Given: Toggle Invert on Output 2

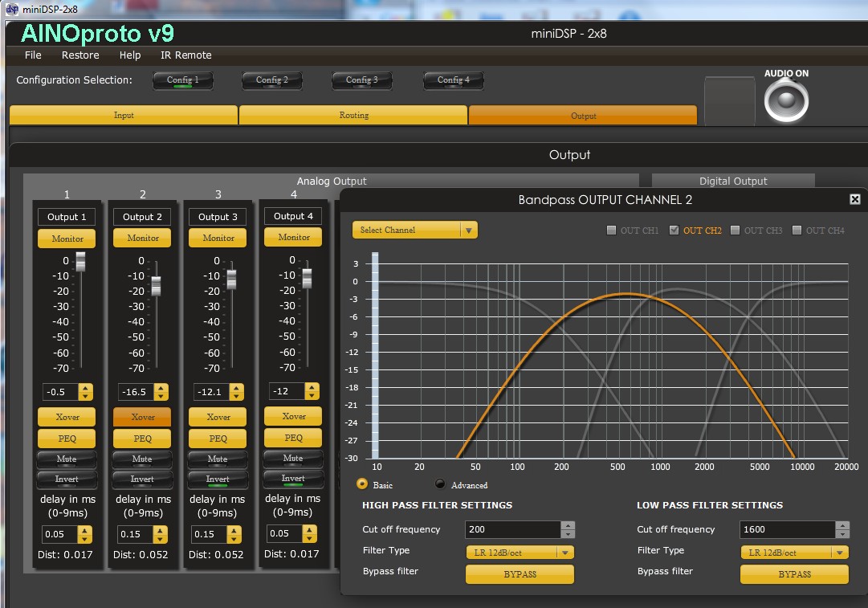Looking at the screenshot, I should (x=142, y=479).
